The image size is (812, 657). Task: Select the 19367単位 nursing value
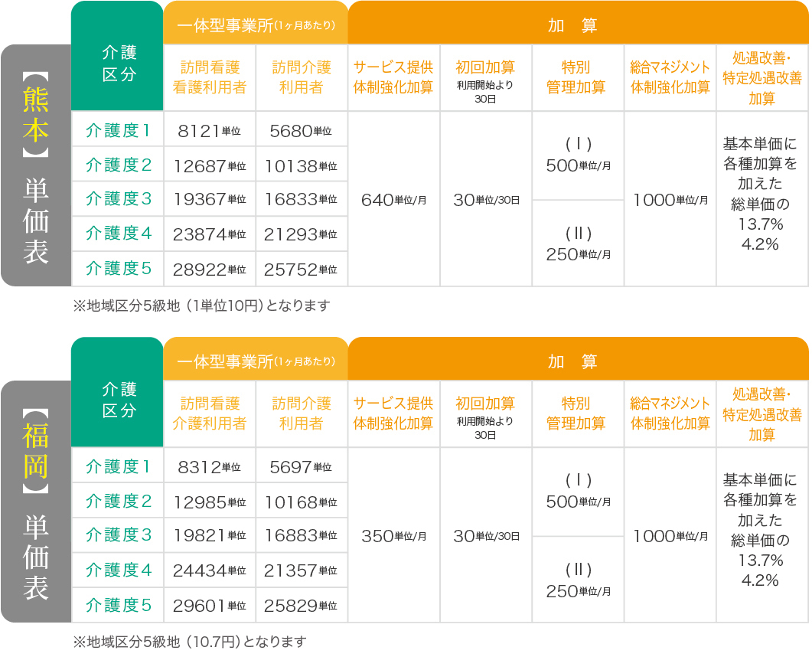(209, 200)
